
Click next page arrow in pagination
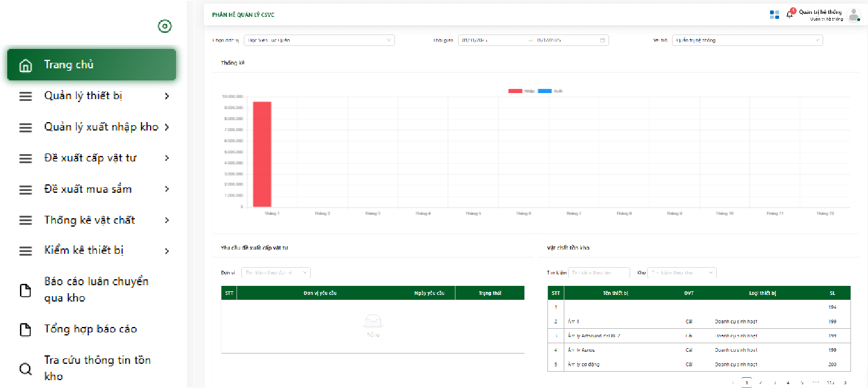coord(845,383)
